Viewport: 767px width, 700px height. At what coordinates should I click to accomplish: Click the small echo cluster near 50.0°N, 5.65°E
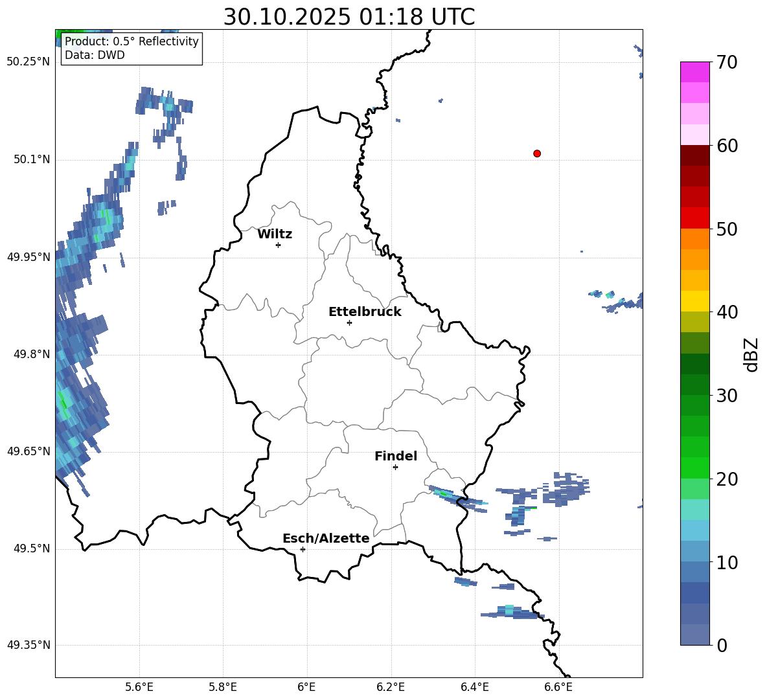pyautogui.click(x=166, y=207)
